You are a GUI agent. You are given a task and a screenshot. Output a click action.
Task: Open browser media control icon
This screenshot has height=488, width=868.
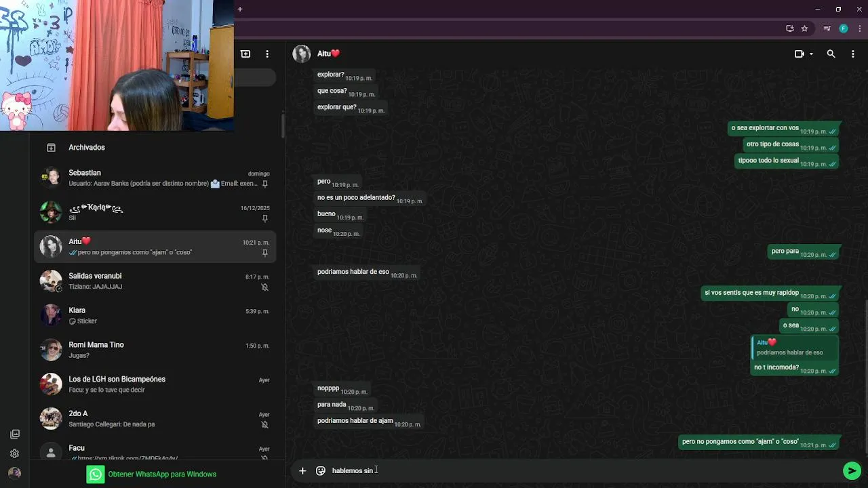click(827, 28)
